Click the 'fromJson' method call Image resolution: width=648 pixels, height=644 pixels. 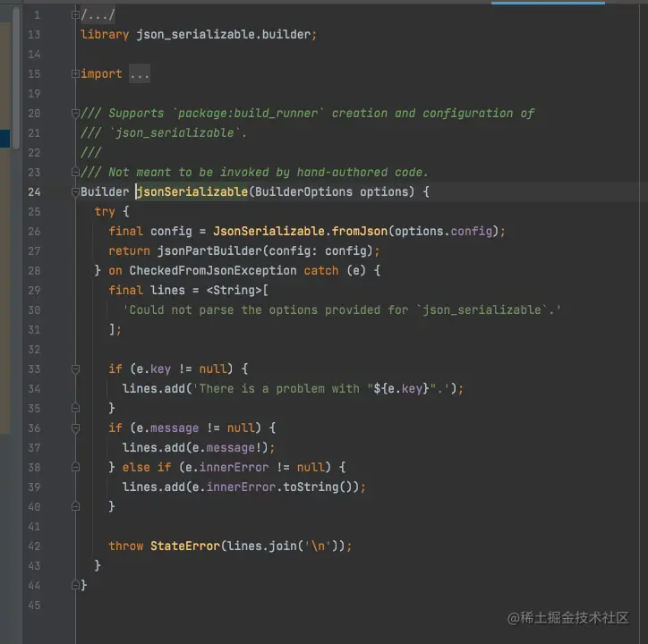pyautogui.click(x=360, y=231)
